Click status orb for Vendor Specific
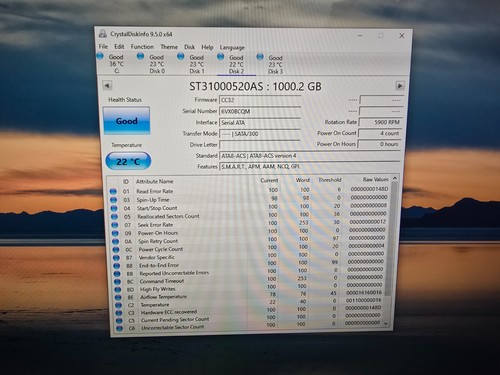500x375 pixels. (116, 258)
